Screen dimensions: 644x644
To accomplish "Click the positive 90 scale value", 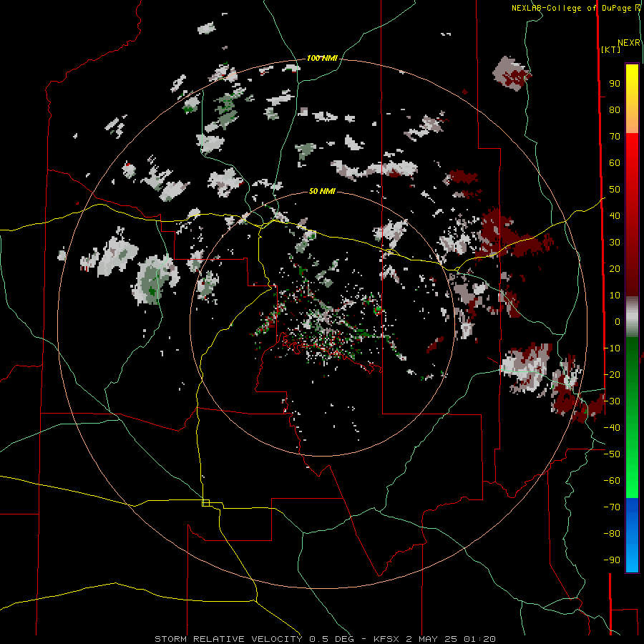I will (x=615, y=84).
